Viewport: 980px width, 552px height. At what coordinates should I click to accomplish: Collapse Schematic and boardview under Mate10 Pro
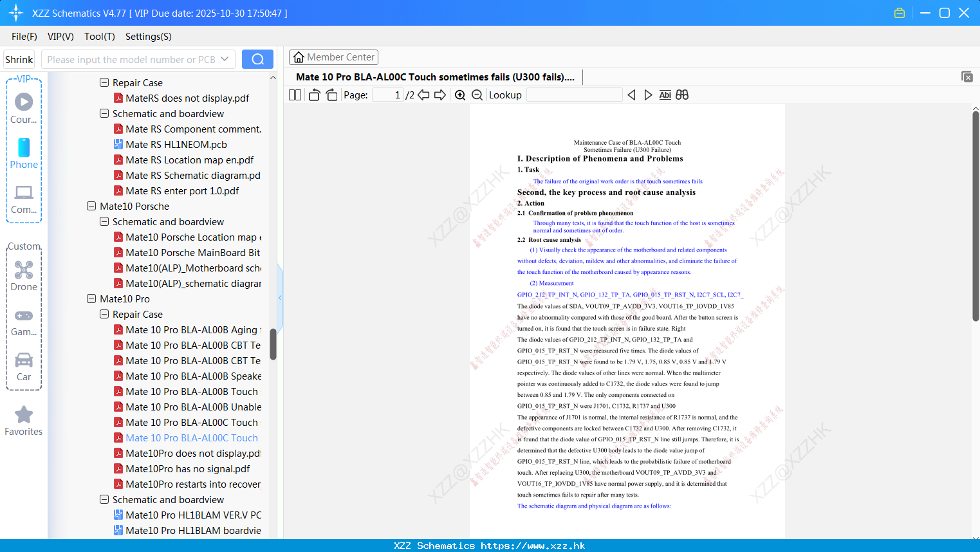tap(104, 500)
